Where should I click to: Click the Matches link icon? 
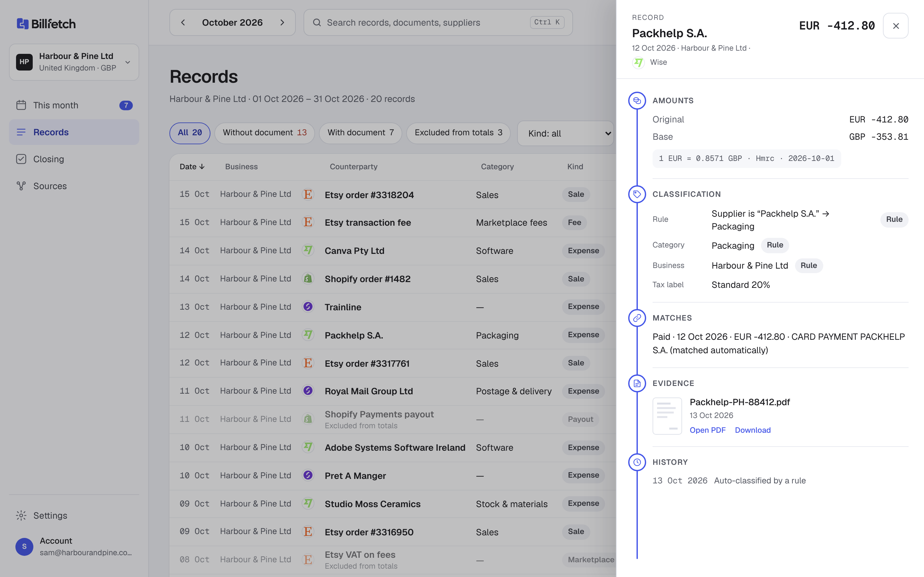point(637,318)
